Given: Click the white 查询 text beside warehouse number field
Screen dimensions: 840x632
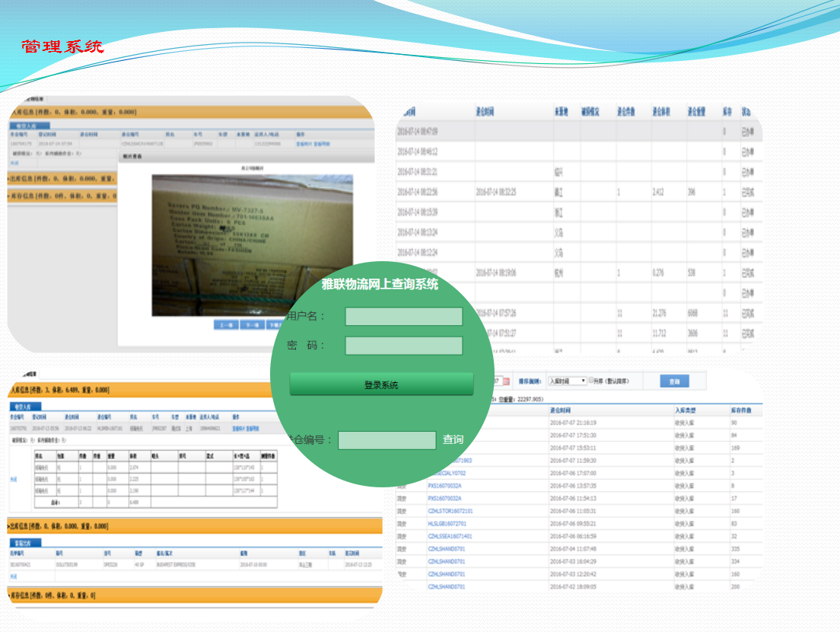Looking at the screenshot, I should point(453,439).
